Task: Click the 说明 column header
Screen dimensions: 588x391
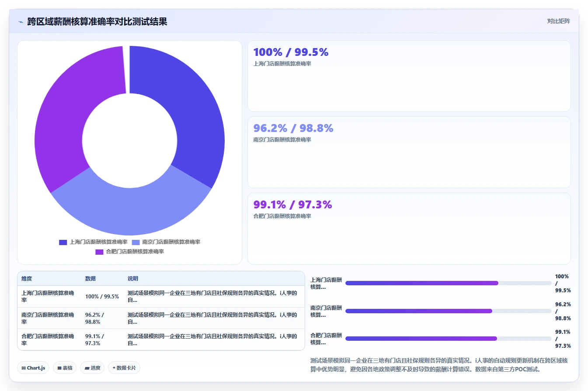Action: (133, 279)
